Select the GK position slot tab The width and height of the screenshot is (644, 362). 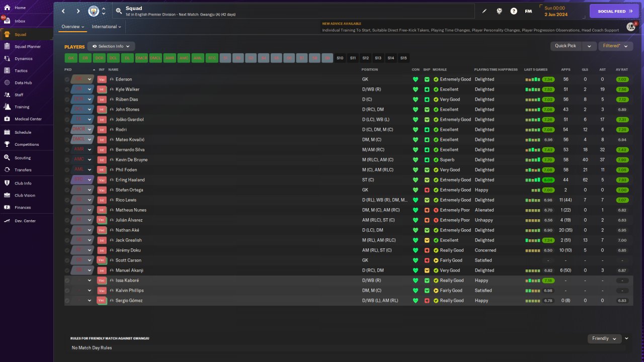[x=71, y=58]
